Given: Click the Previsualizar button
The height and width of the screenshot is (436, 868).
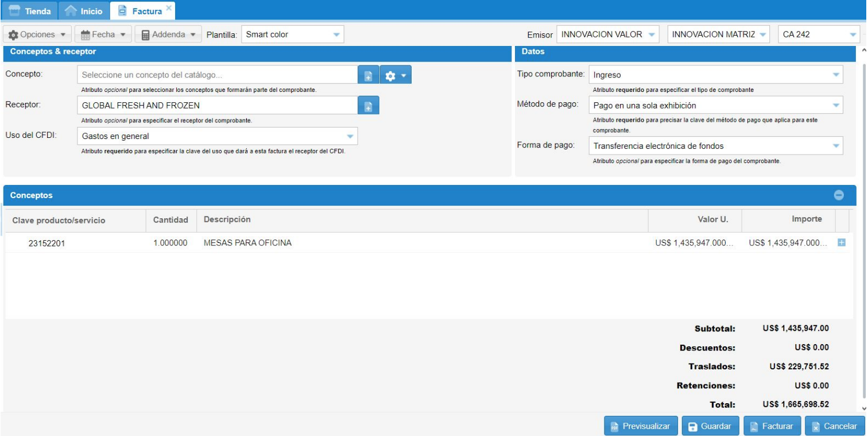Looking at the screenshot, I should [641, 426].
